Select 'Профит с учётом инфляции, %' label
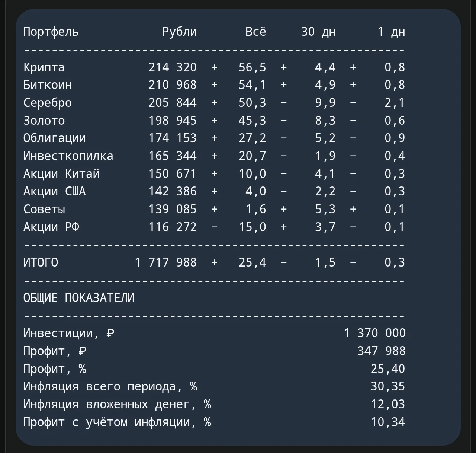476x453 pixels. point(117,422)
